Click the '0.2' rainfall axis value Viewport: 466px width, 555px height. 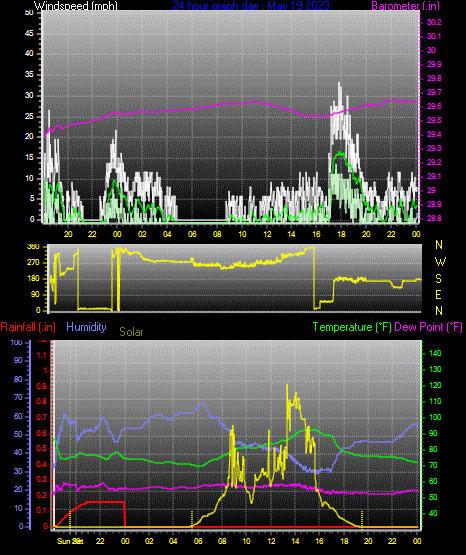point(42,495)
